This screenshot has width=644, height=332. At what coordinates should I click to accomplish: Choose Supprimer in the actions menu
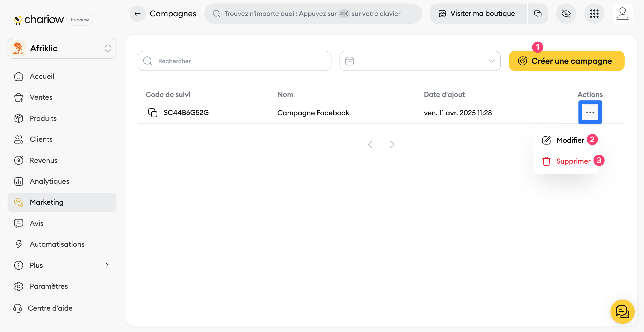573,161
